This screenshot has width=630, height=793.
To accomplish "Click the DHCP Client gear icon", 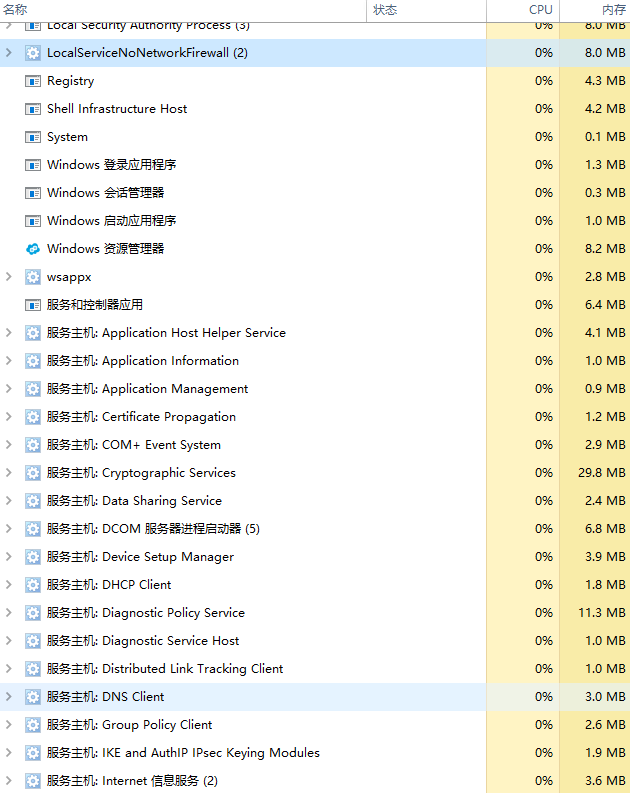I will coord(33,585).
